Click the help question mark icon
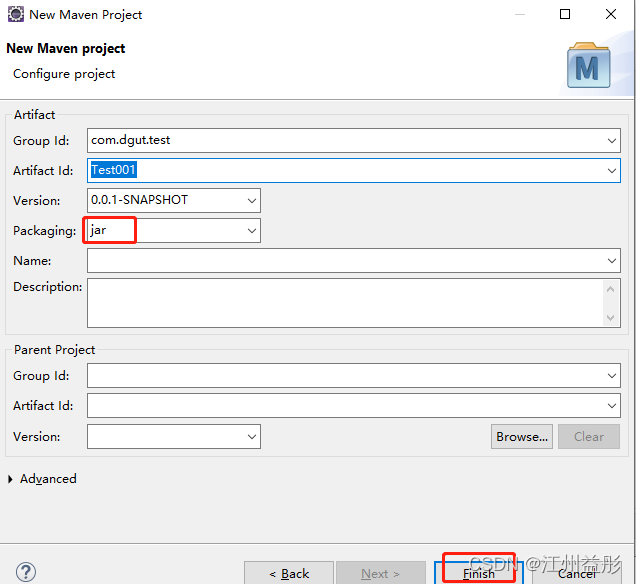 click(26, 572)
